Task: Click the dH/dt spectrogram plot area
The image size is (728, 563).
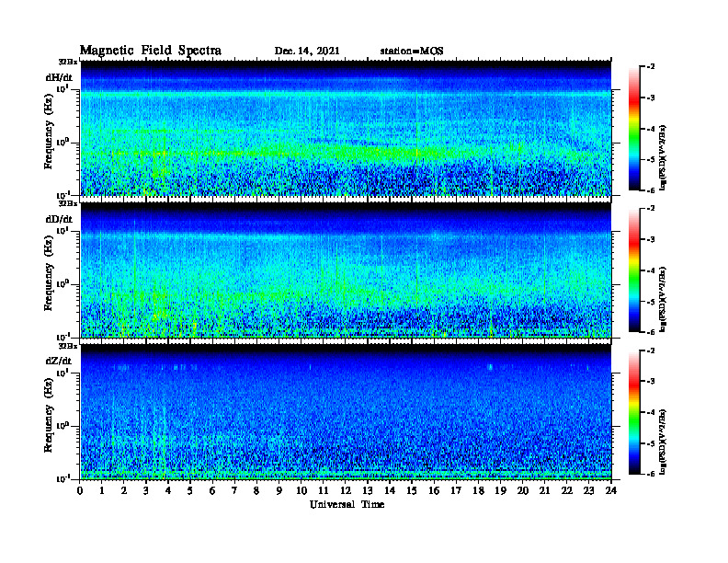Action: (x=346, y=128)
